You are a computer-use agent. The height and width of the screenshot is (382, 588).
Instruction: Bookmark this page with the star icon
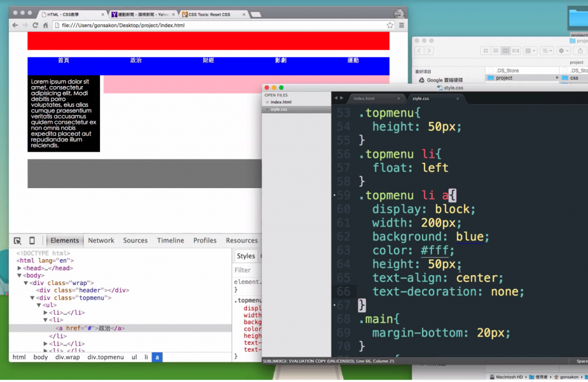pos(390,25)
